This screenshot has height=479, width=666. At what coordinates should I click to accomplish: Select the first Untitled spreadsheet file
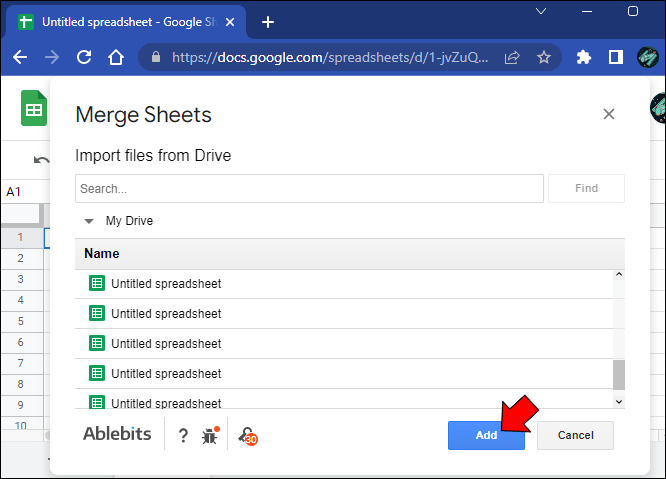pyautogui.click(x=166, y=284)
